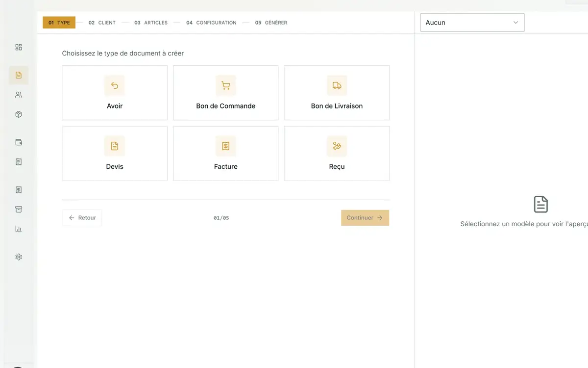Open the clients people icon in sidebar

click(19, 95)
